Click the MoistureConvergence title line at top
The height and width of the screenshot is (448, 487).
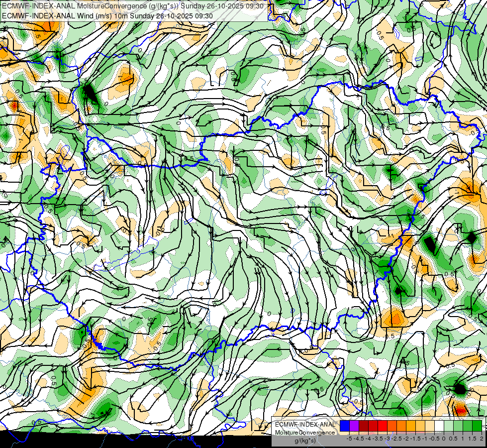pyautogui.click(x=133, y=6)
